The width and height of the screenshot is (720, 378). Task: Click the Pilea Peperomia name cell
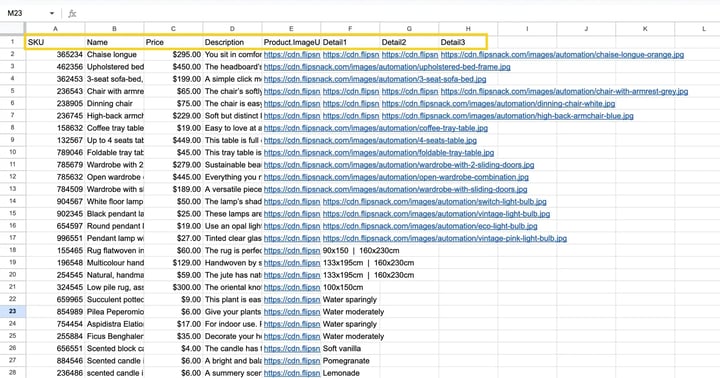point(114,311)
